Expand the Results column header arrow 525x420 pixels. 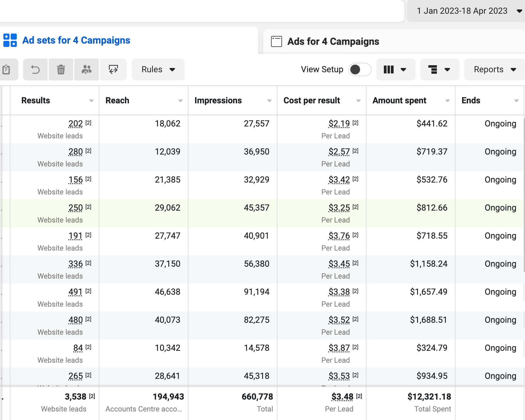(x=91, y=101)
